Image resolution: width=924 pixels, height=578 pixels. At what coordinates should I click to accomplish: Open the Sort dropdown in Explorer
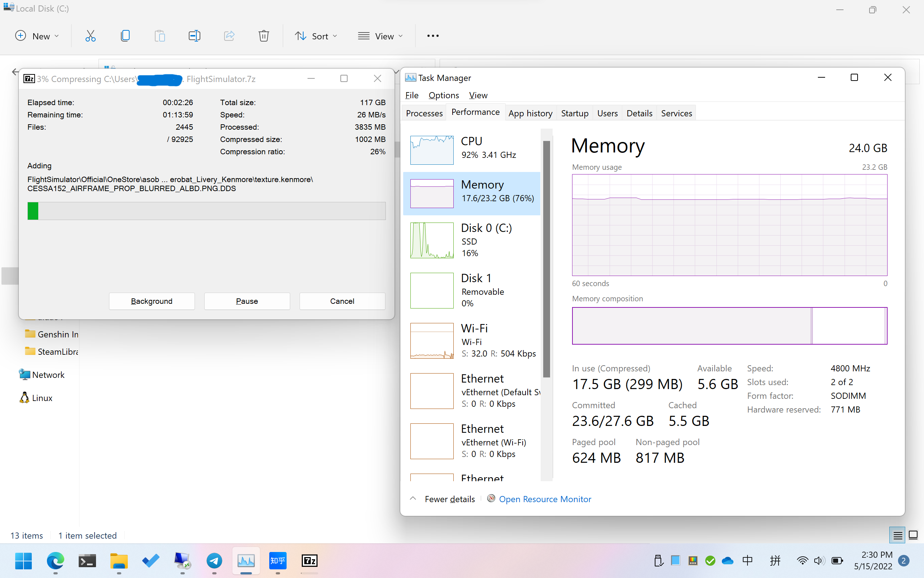(316, 36)
